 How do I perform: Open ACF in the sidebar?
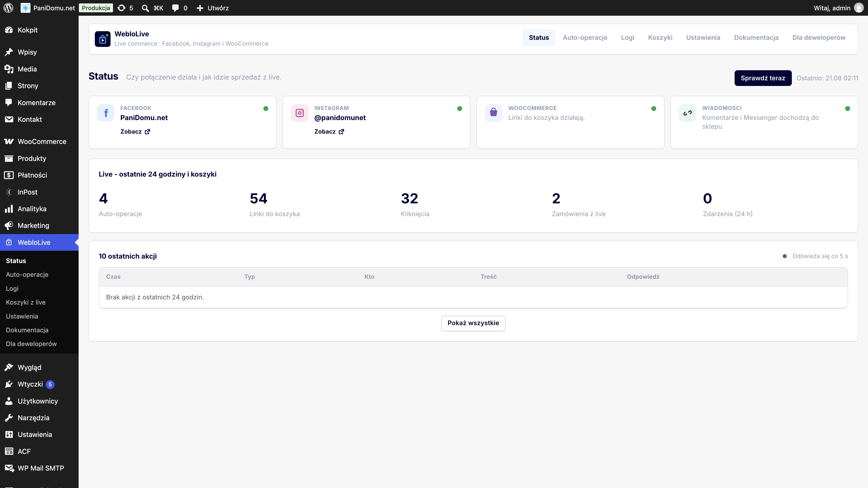point(24,451)
